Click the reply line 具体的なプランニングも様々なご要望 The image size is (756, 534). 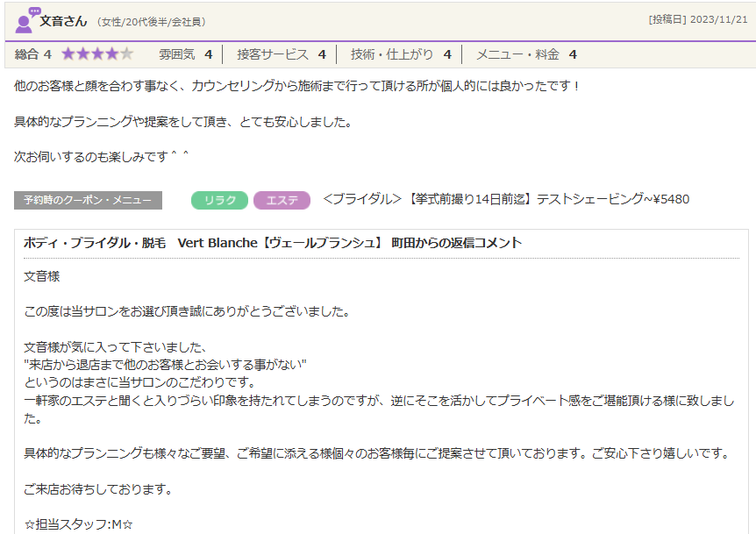pos(377,453)
